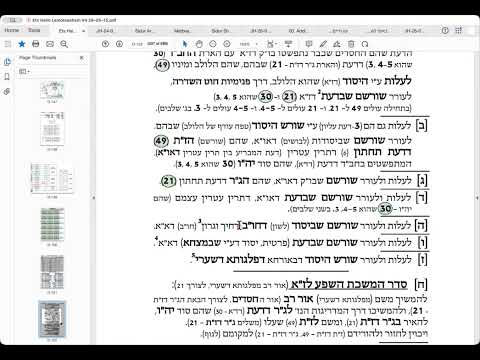Switch to the Netiva document tab
Image resolution: width=480 pixels, height=360 pixels.
coord(182,31)
